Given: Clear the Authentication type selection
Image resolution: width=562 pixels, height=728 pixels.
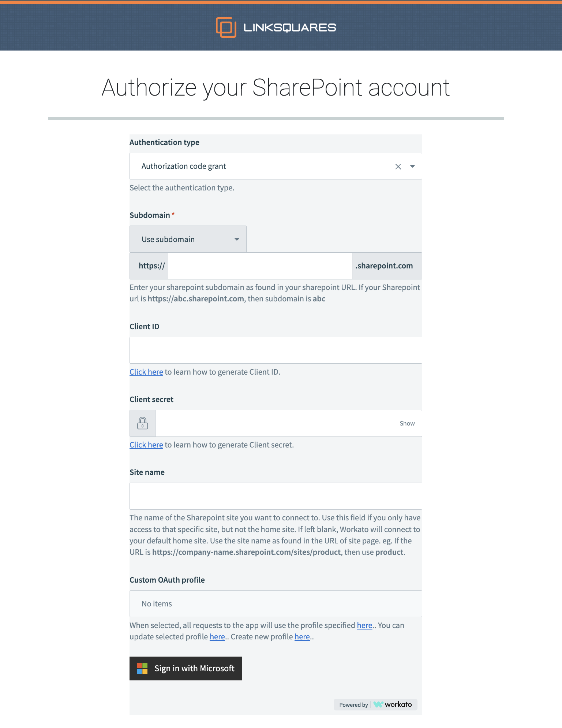Looking at the screenshot, I should pyautogui.click(x=398, y=167).
